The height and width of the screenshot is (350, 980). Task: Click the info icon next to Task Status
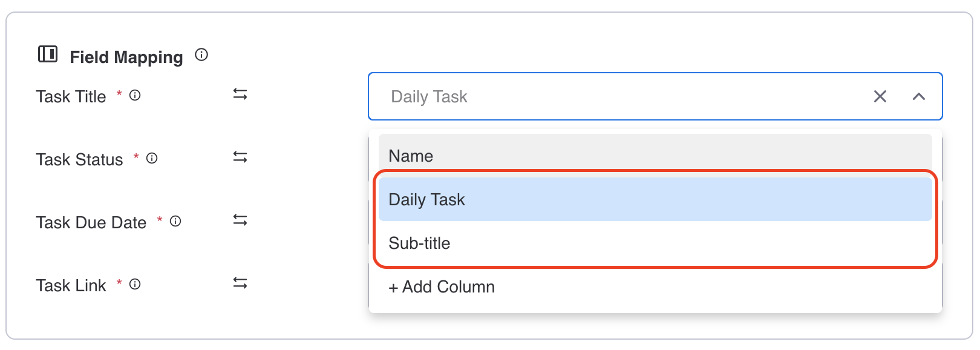(x=153, y=159)
